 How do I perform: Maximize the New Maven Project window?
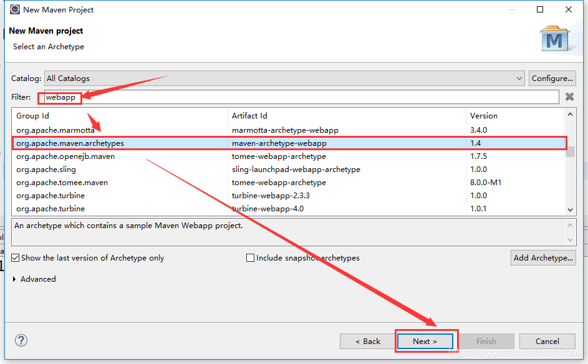coord(540,9)
